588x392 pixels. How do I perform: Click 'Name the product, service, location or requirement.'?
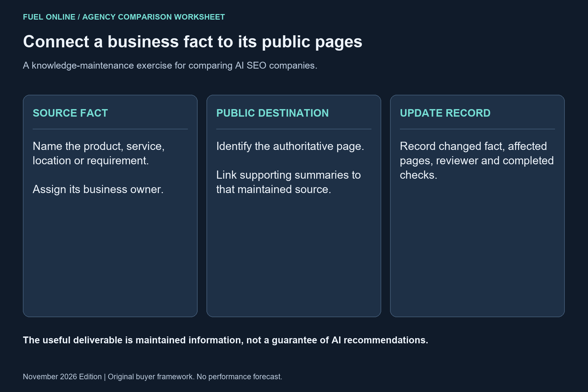tap(99, 153)
